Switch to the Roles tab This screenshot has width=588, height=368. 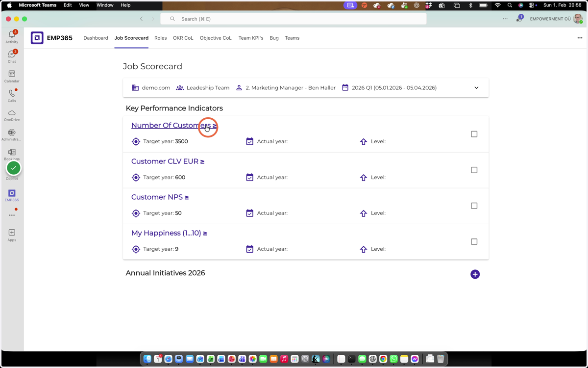160,38
